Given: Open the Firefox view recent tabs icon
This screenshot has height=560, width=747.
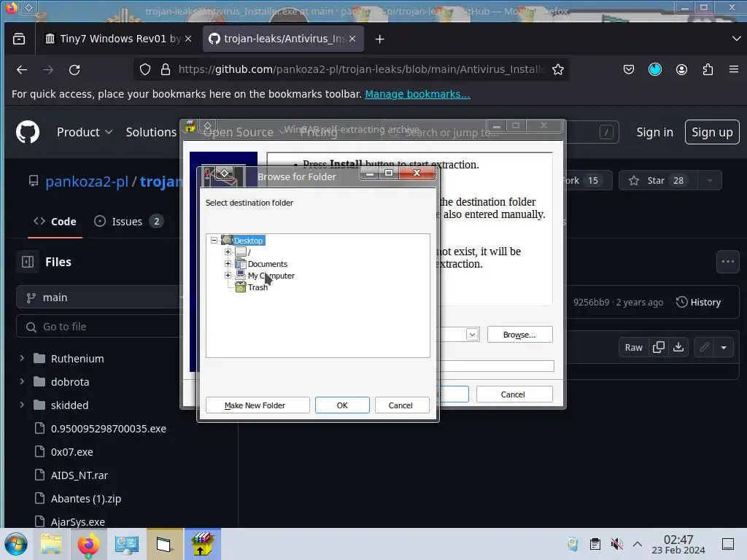Looking at the screenshot, I should tap(19, 39).
